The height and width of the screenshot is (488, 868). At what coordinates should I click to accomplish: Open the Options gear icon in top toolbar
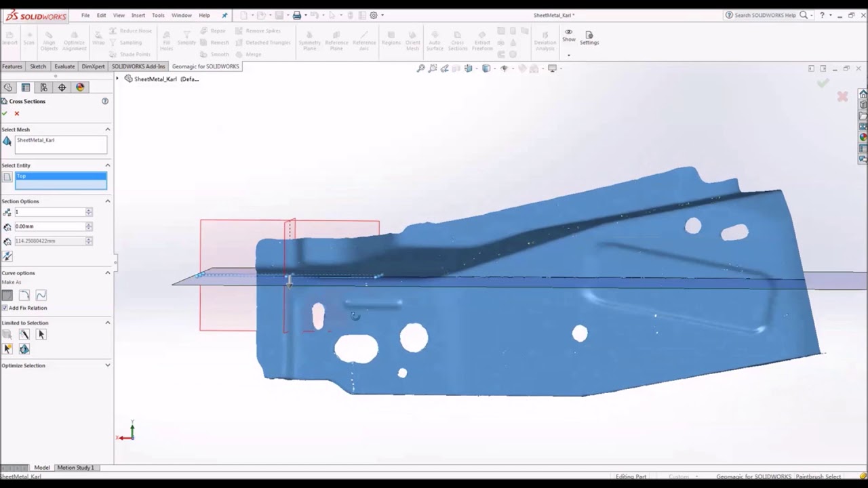(x=374, y=15)
